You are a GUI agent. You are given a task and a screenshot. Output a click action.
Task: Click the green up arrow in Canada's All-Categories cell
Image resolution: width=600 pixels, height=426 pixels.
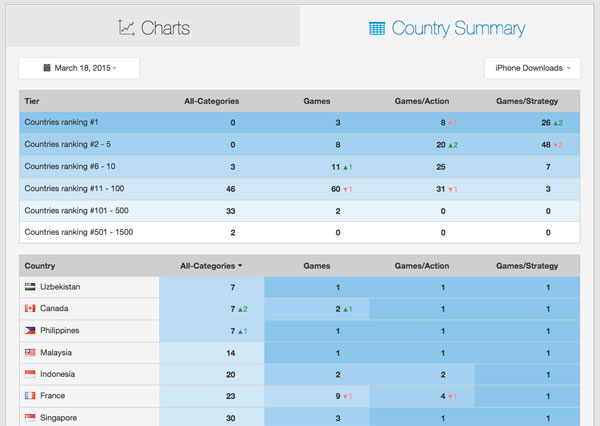click(240, 310)
